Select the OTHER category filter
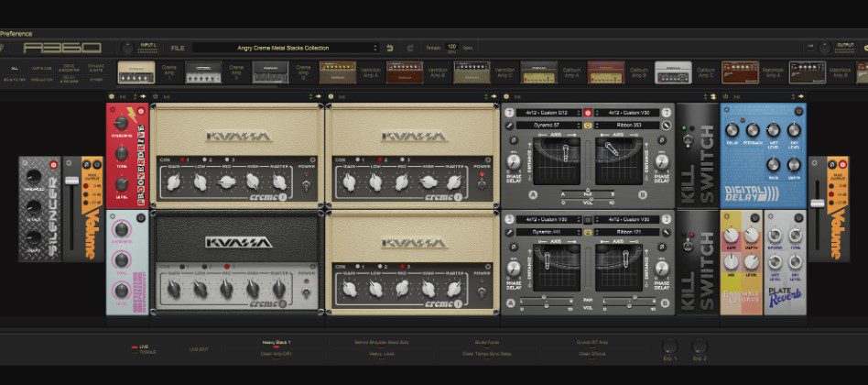This screenshot has width=868, height=385. tap(96, 80)
